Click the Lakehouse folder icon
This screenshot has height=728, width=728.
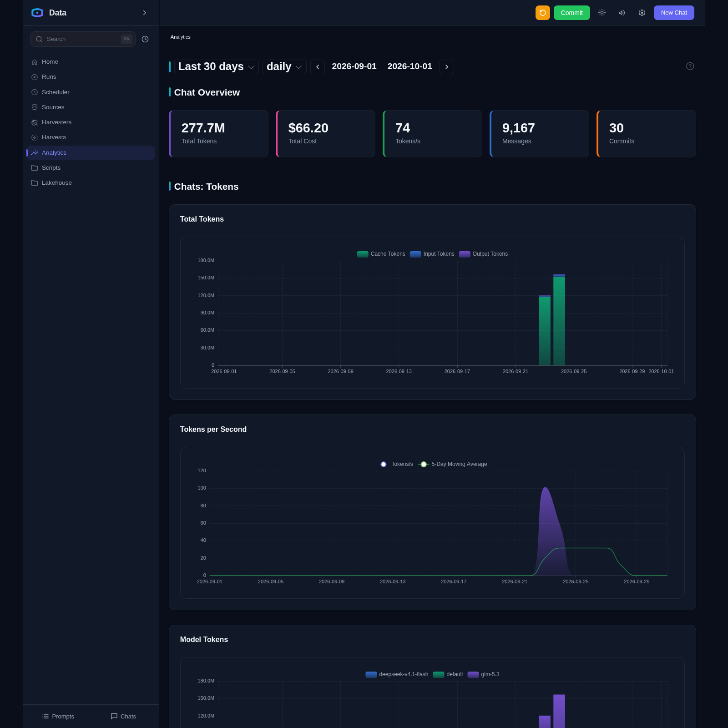point(35,183)
